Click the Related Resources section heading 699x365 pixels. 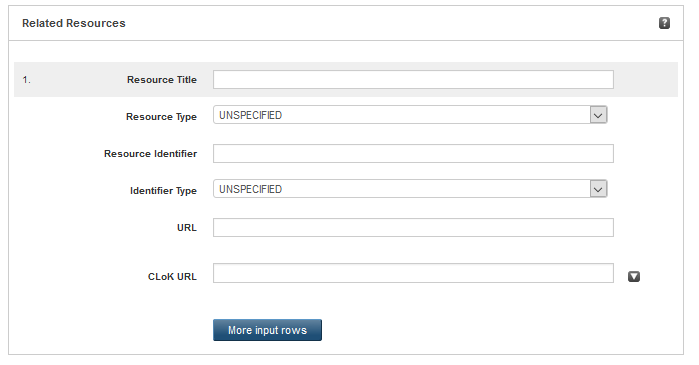(74, 23)
